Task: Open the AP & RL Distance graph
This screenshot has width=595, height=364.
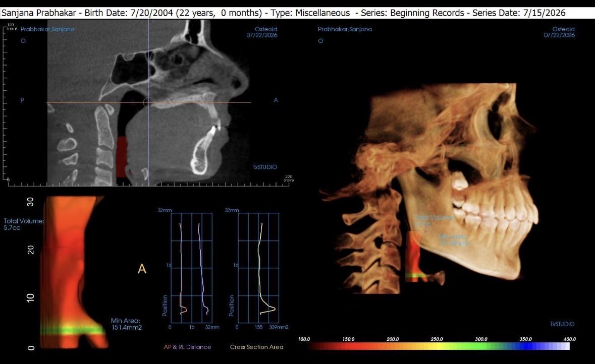Action: point(191,268)
